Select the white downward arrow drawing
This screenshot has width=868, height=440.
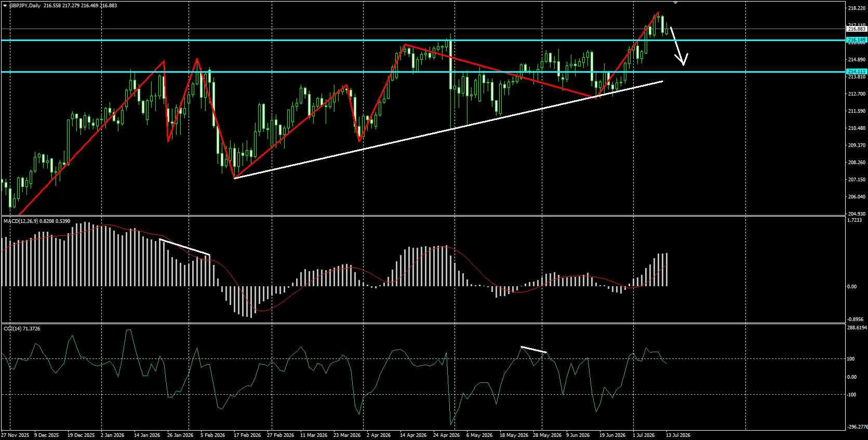pyautogui.click(x=678, y=46)
